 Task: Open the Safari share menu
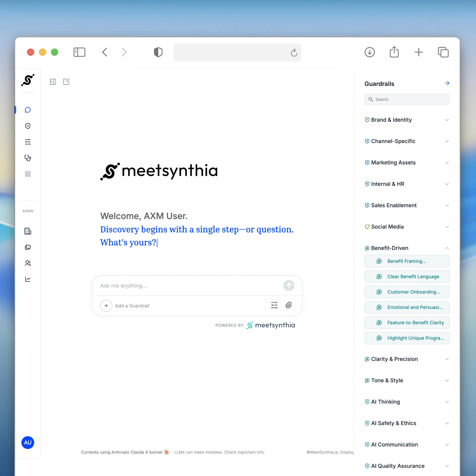(394, 52)
